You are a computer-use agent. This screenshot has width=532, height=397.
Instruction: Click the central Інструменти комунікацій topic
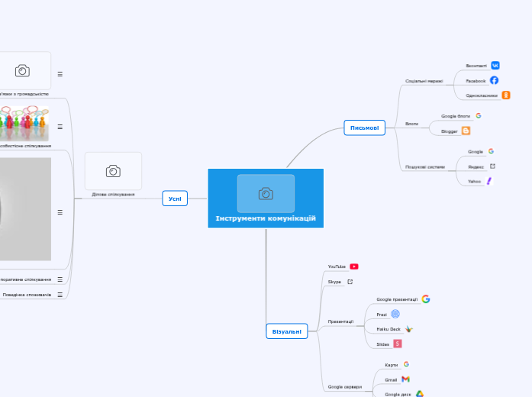266,198
